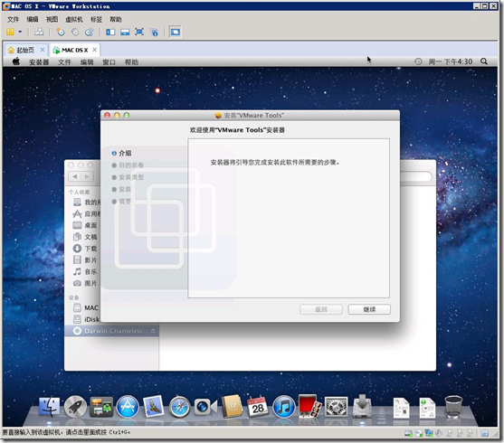Open the 安装器 menu in Mac menu bar

point(39,62)
